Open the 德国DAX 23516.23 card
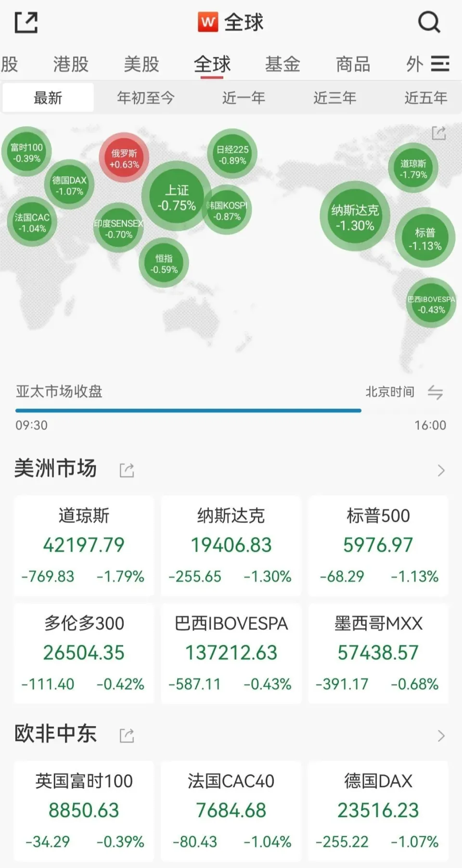The width and height of the screenshot is (462, 868). pyautogui.click(x=378, y=811)
